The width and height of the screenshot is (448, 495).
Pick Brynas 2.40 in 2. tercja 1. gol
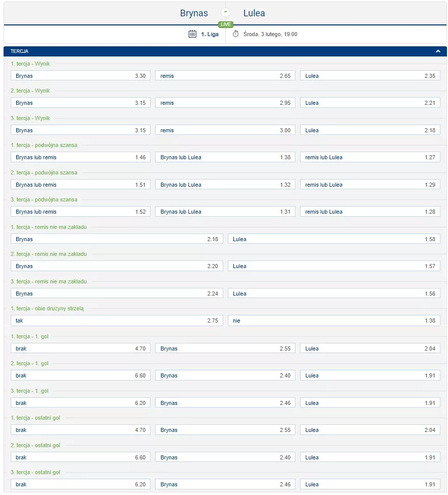click(x=225, y=375)
